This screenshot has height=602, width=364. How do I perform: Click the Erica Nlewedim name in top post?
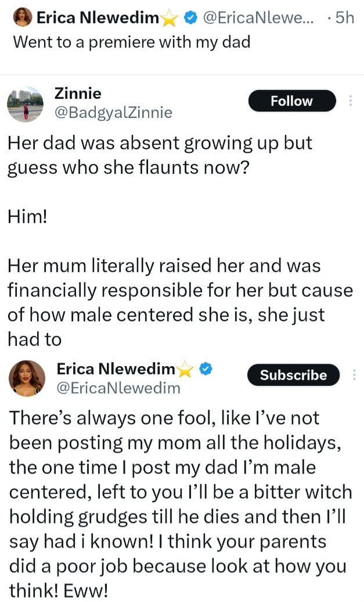point(97,19)
